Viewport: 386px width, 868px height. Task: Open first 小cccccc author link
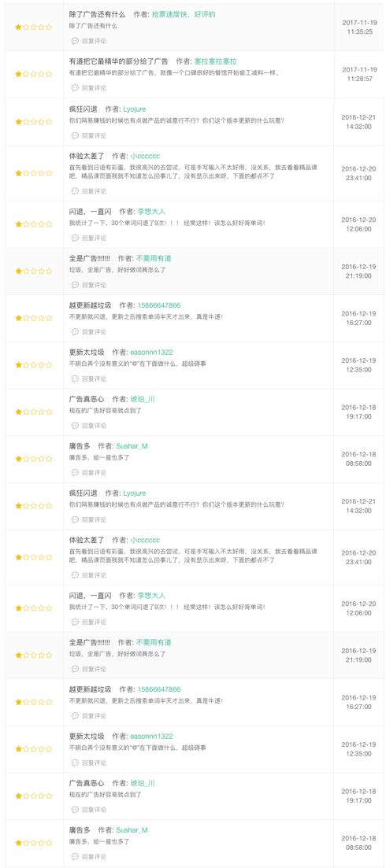[145, 156]
